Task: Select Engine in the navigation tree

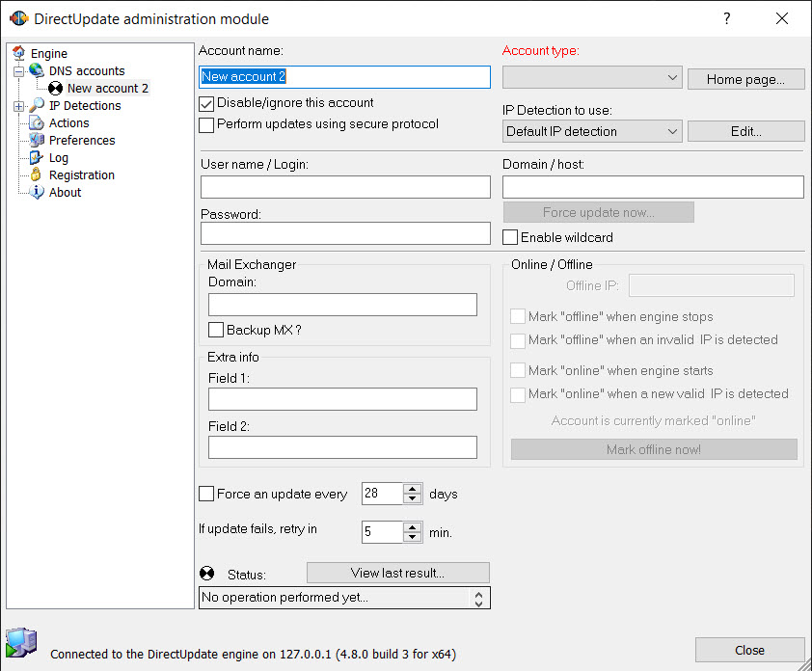Action: coord(48,53)
